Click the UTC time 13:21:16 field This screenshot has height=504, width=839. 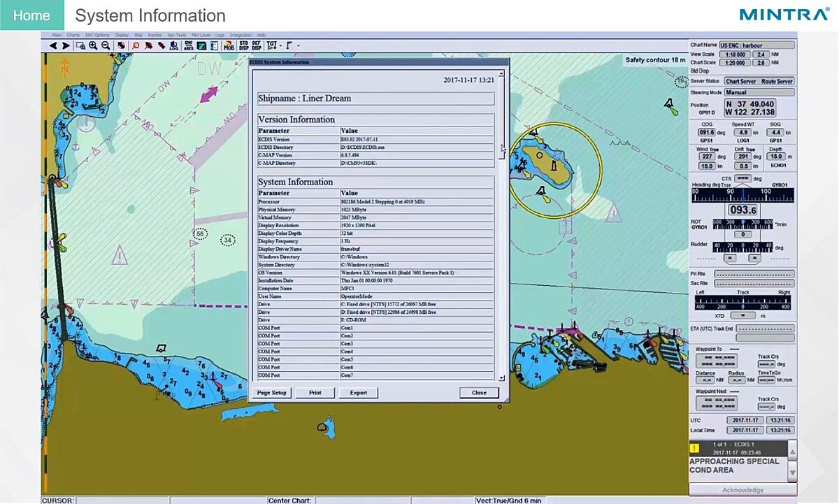point(779,420)
